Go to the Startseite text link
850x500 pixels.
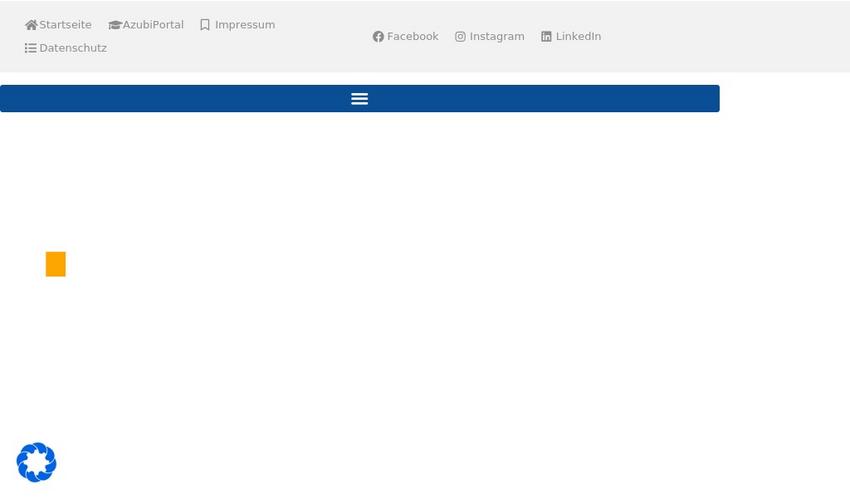65,25
